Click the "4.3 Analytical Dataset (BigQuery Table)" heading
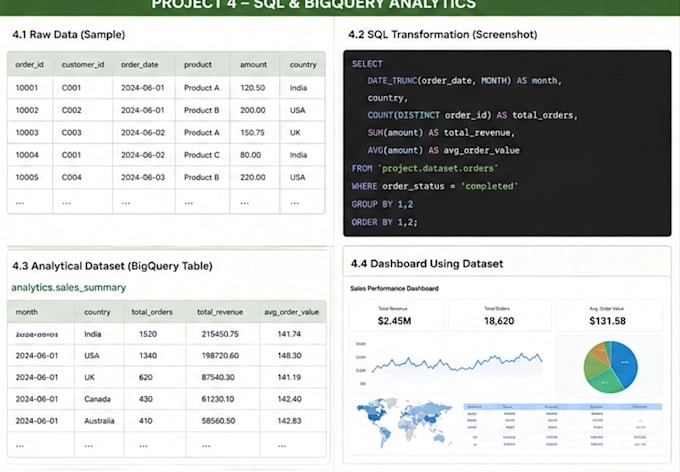This screenshot has height=472, width=680. (x=112, y=266)
